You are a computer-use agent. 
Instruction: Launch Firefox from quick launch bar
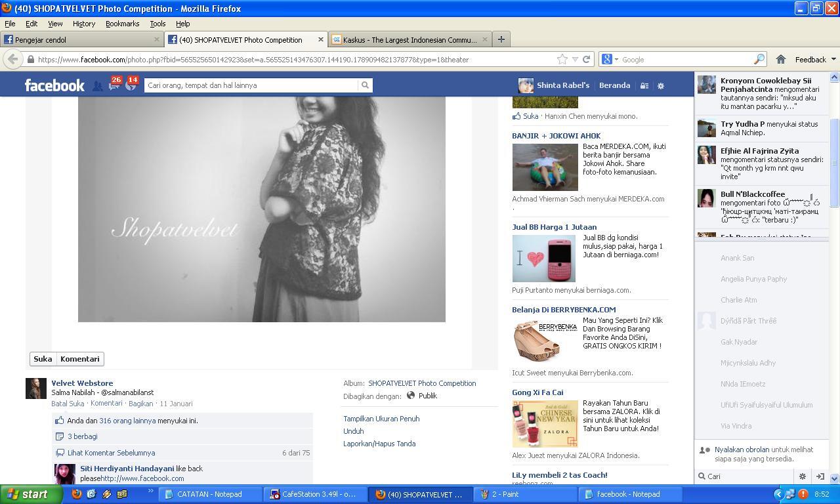[77, 494]
